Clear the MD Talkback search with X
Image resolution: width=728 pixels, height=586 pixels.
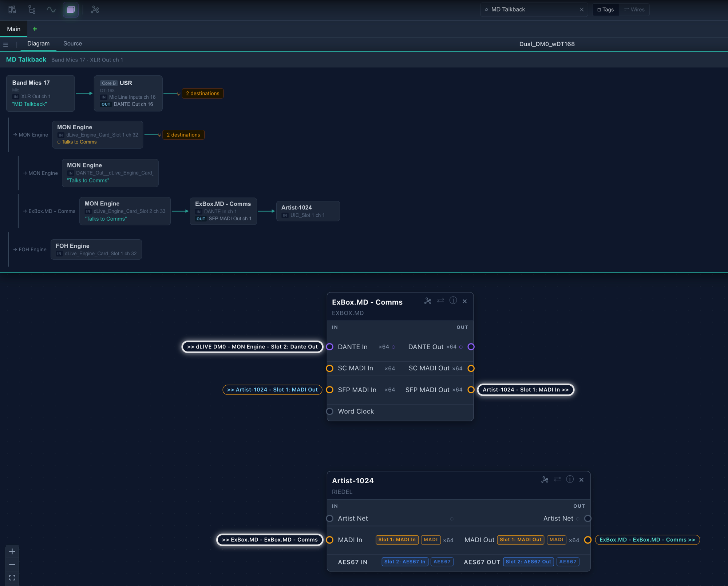[x=582, y=9]
